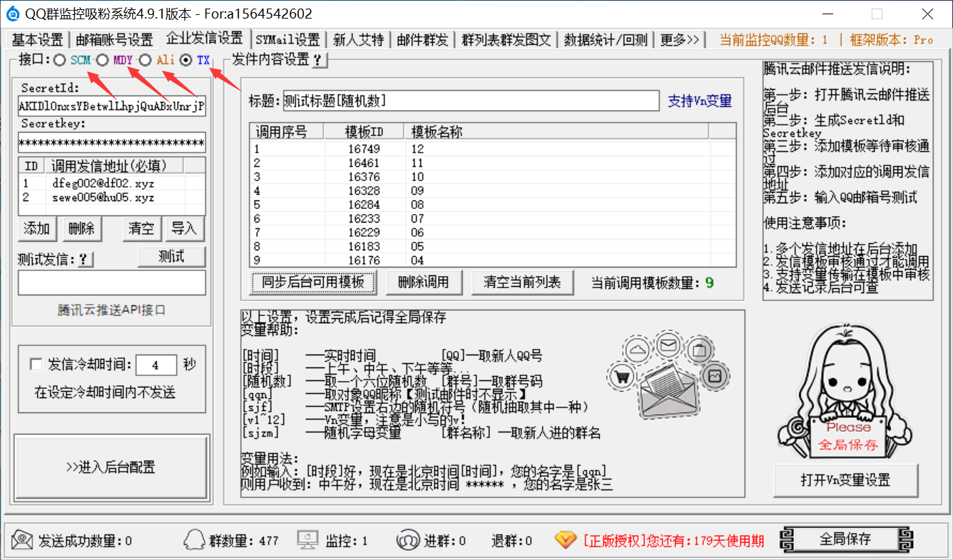Select template row with ID 16376

(492, 177)
